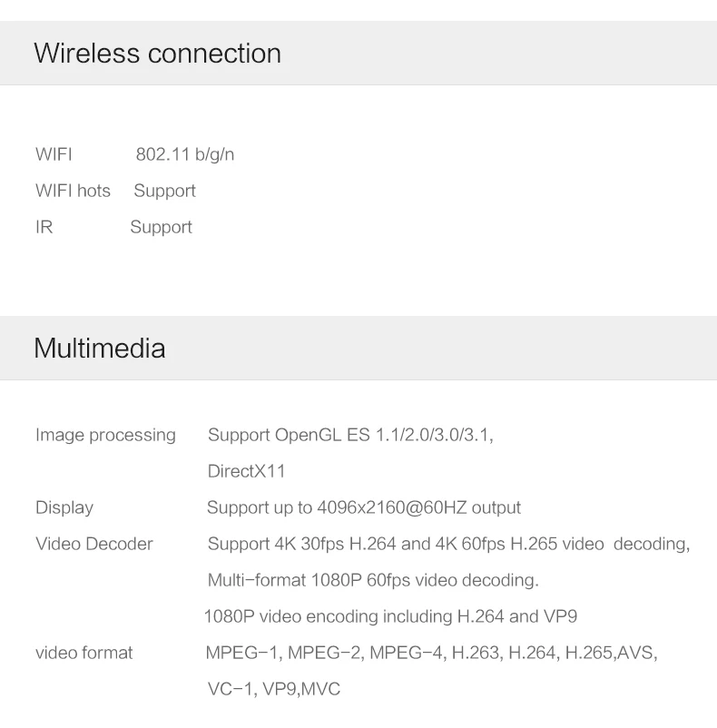This screenshot has width=717, height=728.
Task: Click the 4096x2160@60HZ output text
Action: [419, 507]
